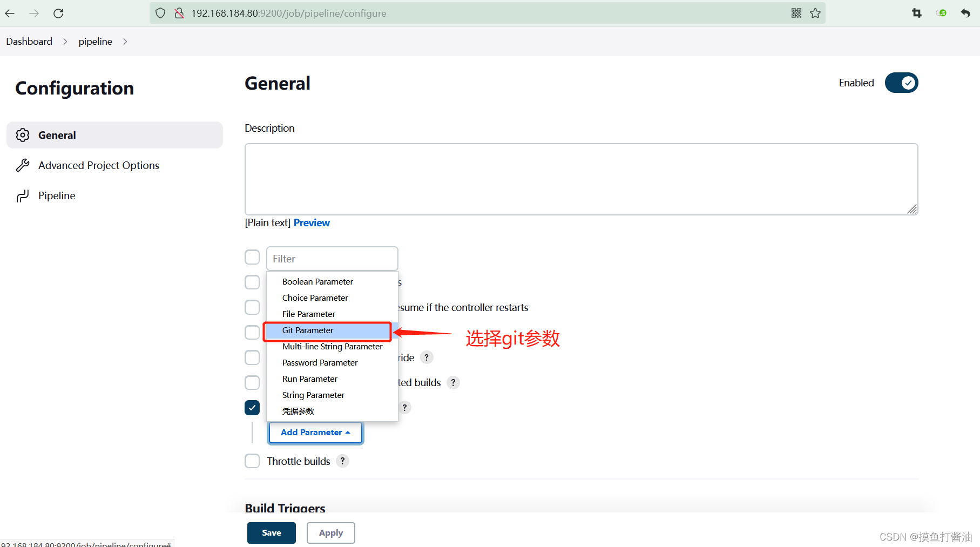Image resolution: width=980 pixels, height=547 pixels.
Task: Open help icon next to 'ted builds'
Action: click(453, 382)
